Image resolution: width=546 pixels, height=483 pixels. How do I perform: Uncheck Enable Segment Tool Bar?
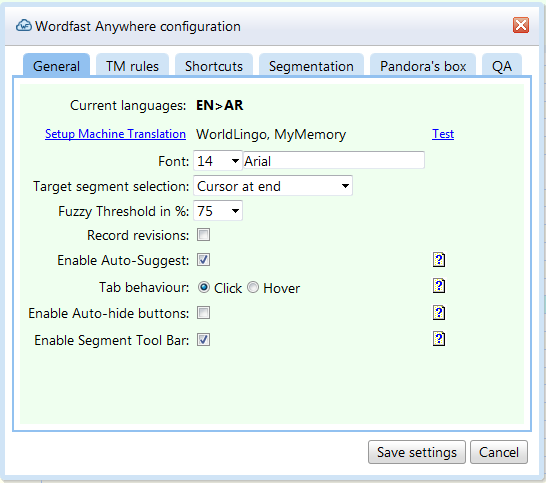click(x=203, y=340)
